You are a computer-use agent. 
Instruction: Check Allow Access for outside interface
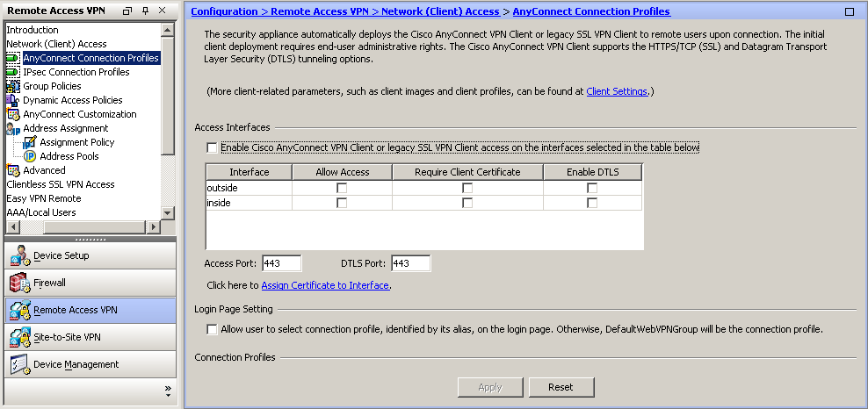(x=342, y=189)
